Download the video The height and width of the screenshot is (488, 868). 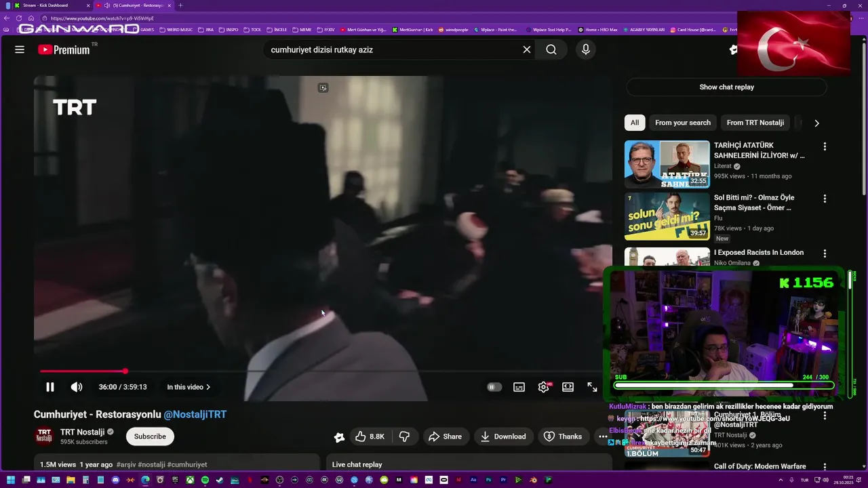(503, 436)
